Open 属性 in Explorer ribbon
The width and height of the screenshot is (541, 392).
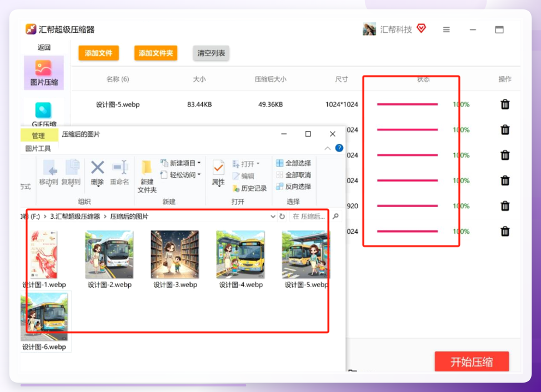[x=218, y=173]
